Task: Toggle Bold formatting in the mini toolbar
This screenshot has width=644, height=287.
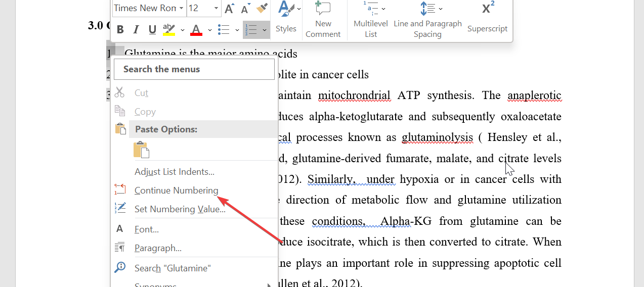Action: [x=120, y=30]
